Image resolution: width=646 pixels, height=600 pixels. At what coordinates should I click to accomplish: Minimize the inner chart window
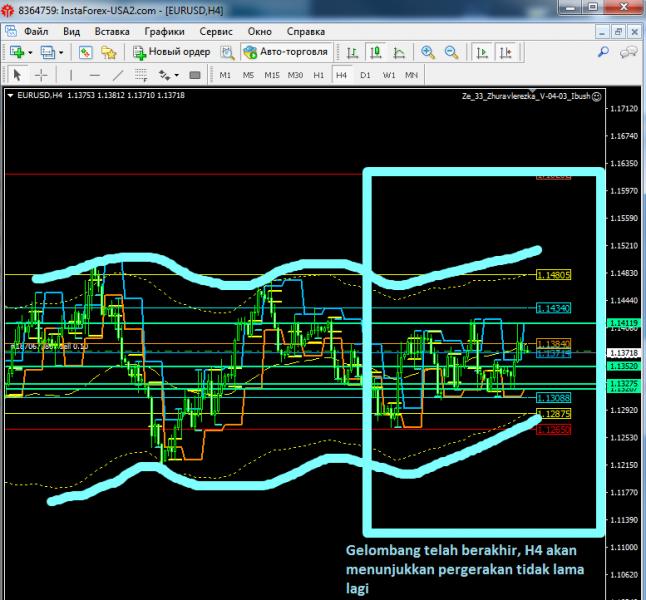pyautogui.click(x=602, y=32)
